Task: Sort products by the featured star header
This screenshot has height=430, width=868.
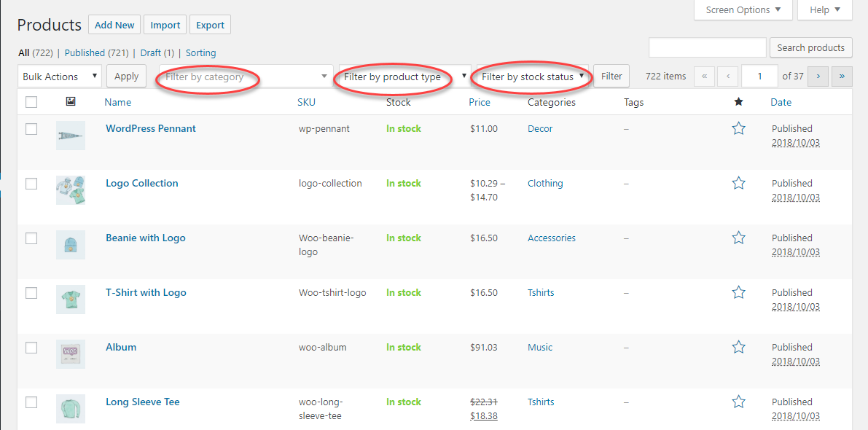Action: pyautogui.click(x=738, y=102)
